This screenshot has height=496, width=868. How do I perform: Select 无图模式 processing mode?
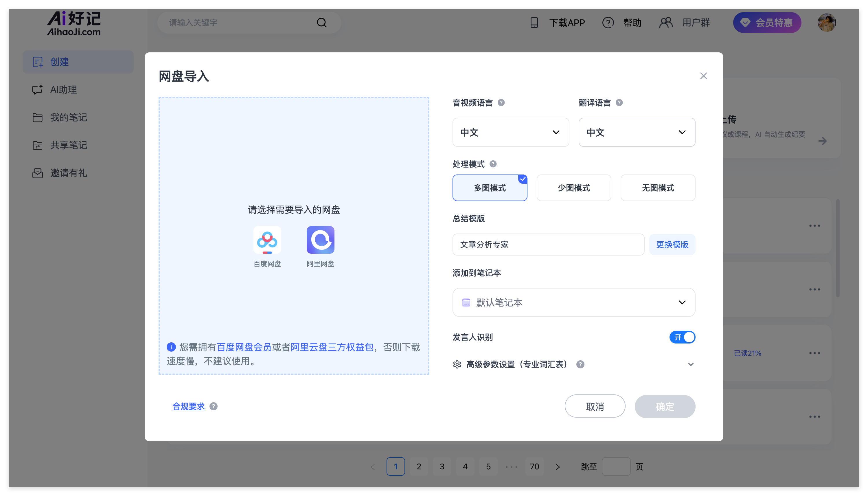(x=658, y=188)
